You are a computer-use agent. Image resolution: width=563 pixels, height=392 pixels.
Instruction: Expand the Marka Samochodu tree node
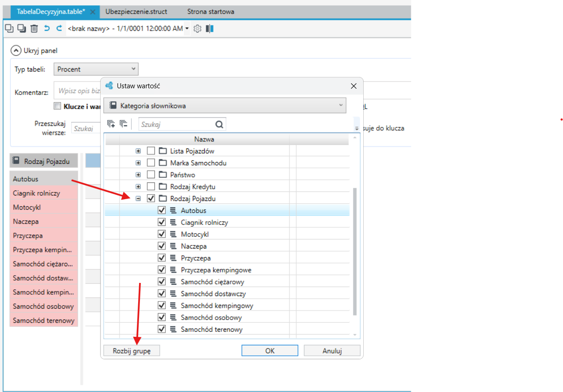138,163
